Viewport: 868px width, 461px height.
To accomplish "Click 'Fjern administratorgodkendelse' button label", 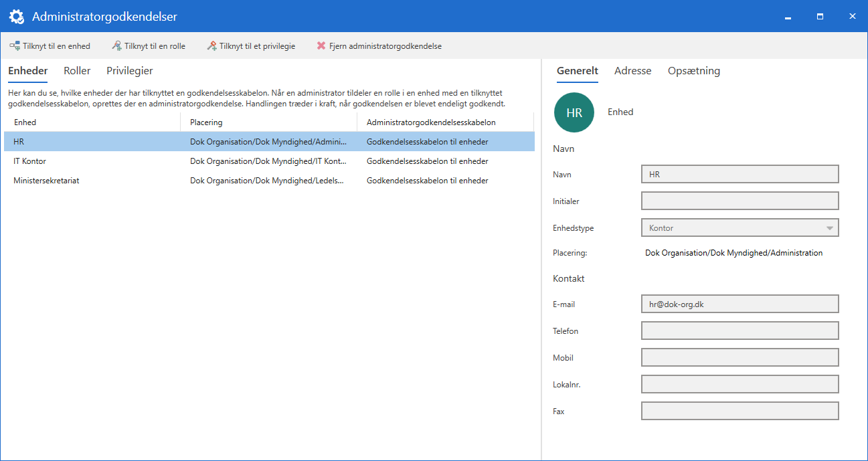I will [x=385, y=46].
